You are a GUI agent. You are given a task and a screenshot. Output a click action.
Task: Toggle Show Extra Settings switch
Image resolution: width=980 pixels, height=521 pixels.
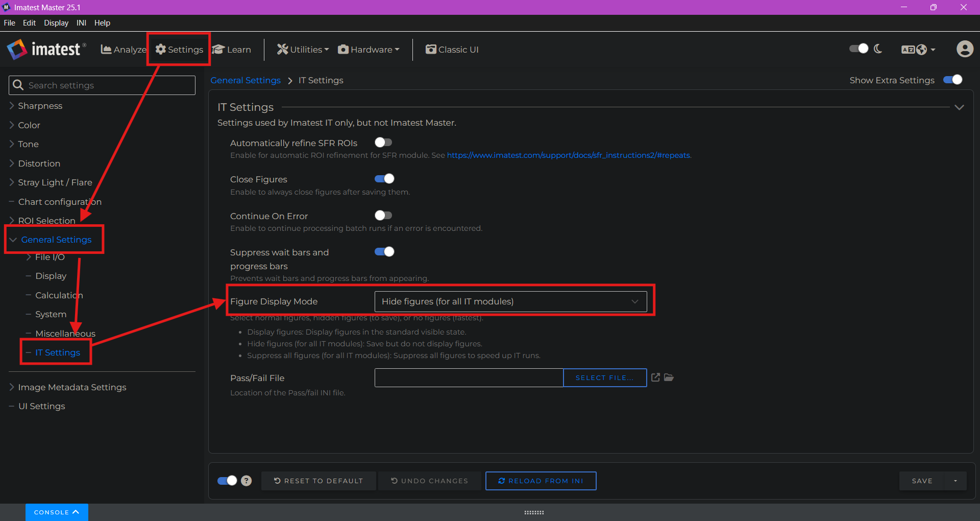pyautogui.click(x=952, y=80)
